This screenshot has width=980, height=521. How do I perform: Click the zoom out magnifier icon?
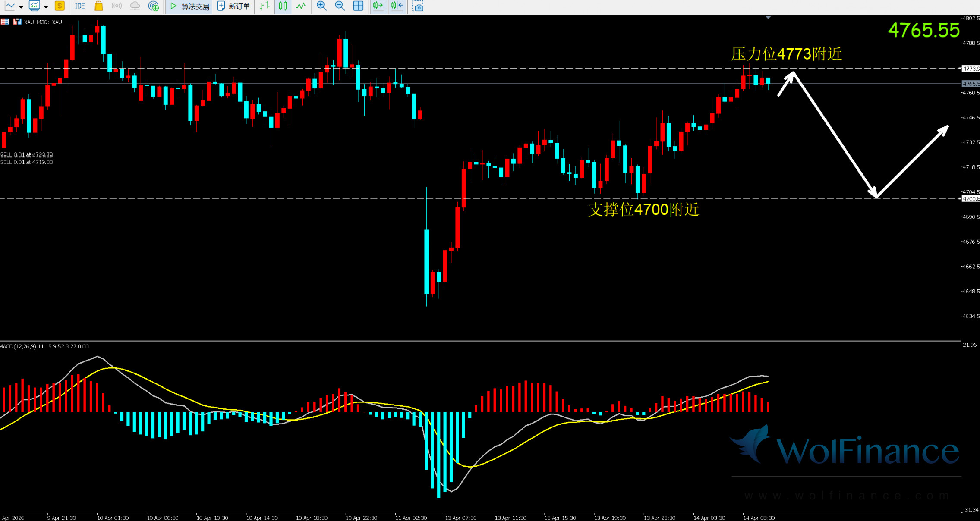click(340, 6)
